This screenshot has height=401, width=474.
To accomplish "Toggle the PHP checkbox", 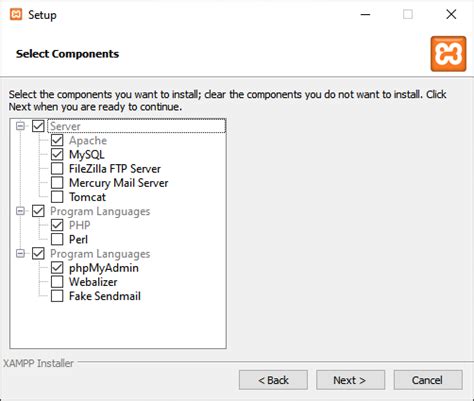I will [57, 225].
